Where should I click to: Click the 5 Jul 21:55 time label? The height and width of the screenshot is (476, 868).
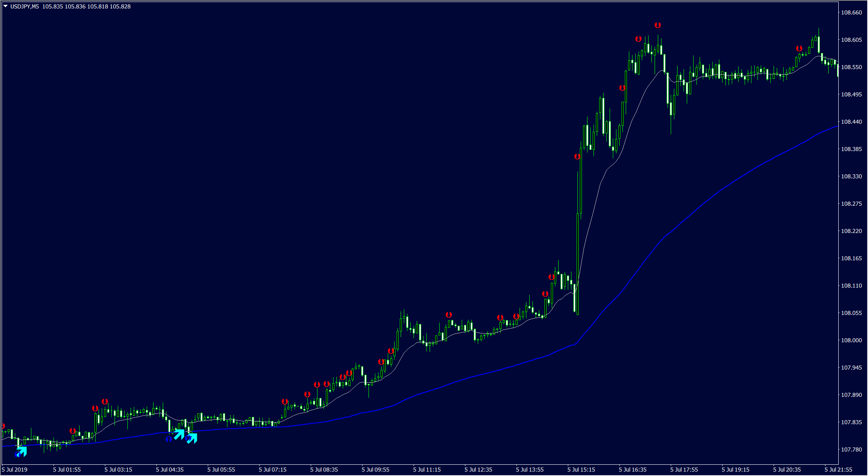tap(839, 470)
